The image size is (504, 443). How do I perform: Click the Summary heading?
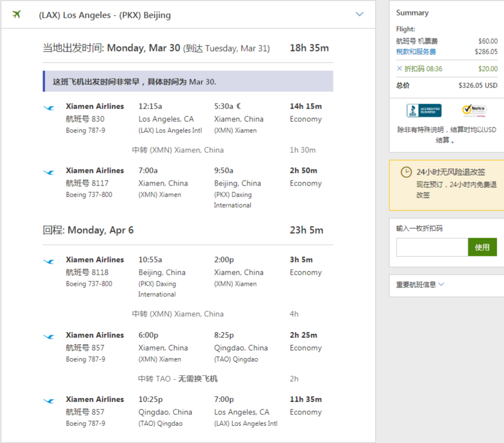[412, 13]
